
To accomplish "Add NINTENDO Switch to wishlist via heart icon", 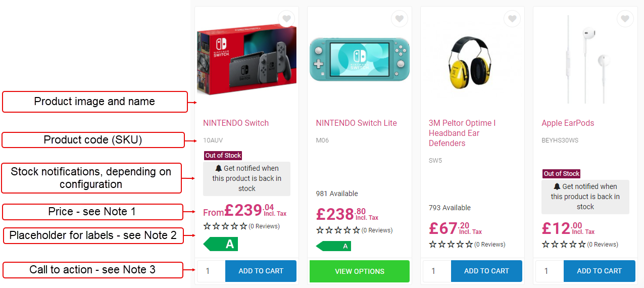I will coord(286,19).
